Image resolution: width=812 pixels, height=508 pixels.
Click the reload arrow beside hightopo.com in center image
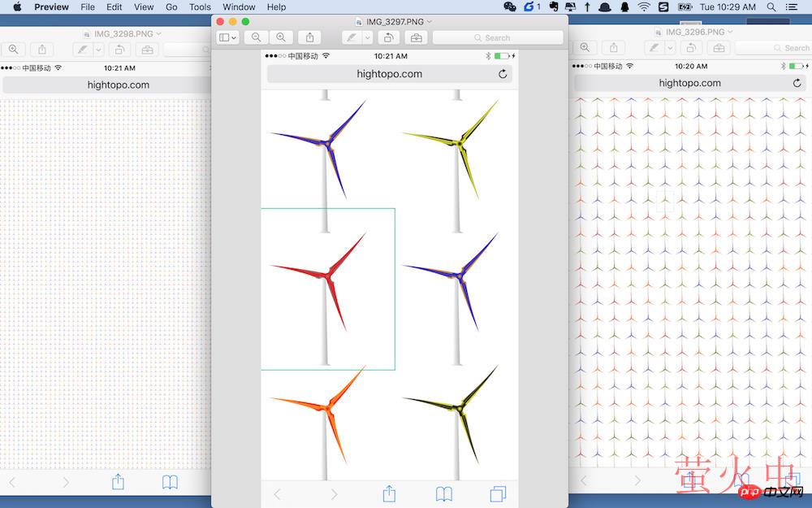click(503, 74)
